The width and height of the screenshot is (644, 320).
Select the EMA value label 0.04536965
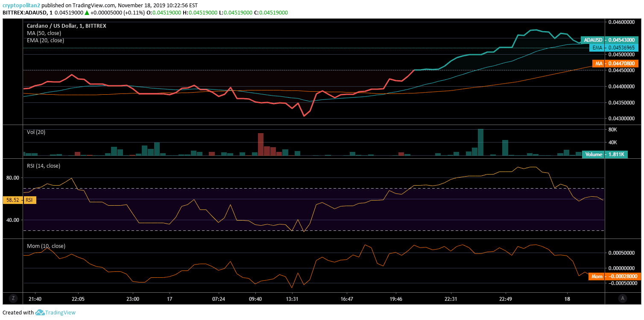[x=614, y=48]
